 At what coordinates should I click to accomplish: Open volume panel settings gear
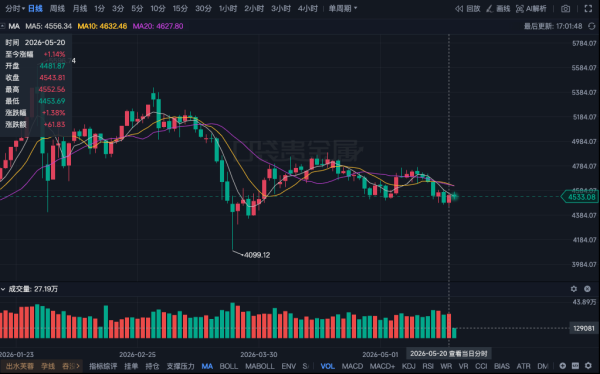pyautogui.click(x=574, y=289)
